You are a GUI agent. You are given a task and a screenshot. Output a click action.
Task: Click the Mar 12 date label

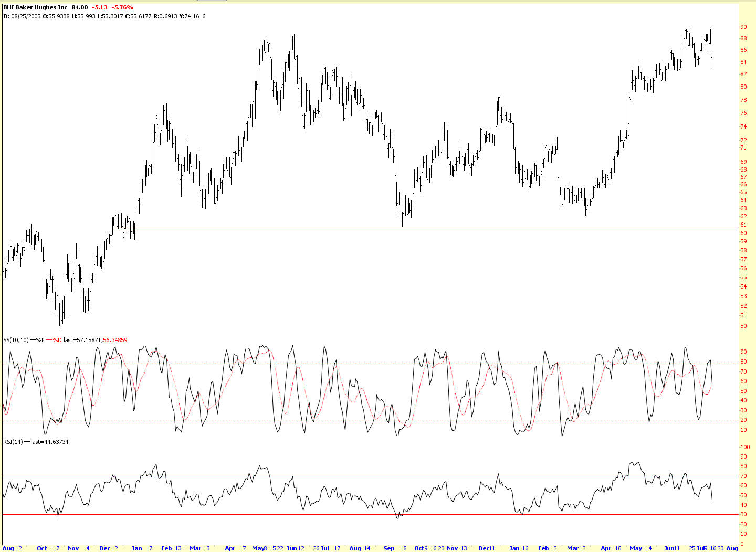[576, 548]
